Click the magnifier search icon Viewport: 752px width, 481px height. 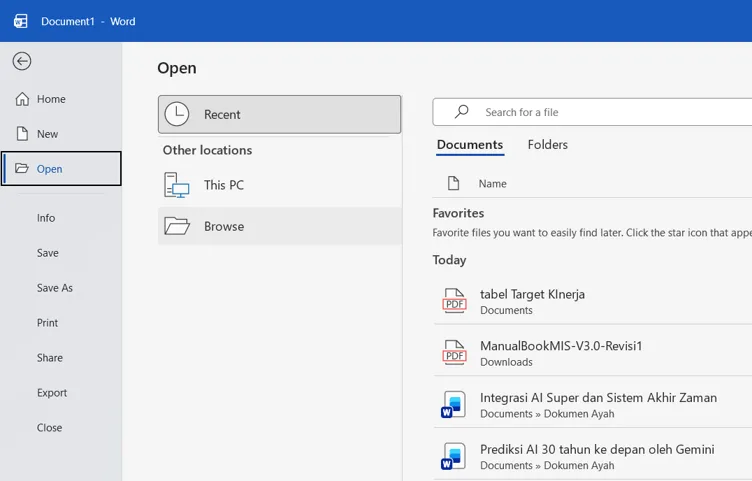(461, 112)
